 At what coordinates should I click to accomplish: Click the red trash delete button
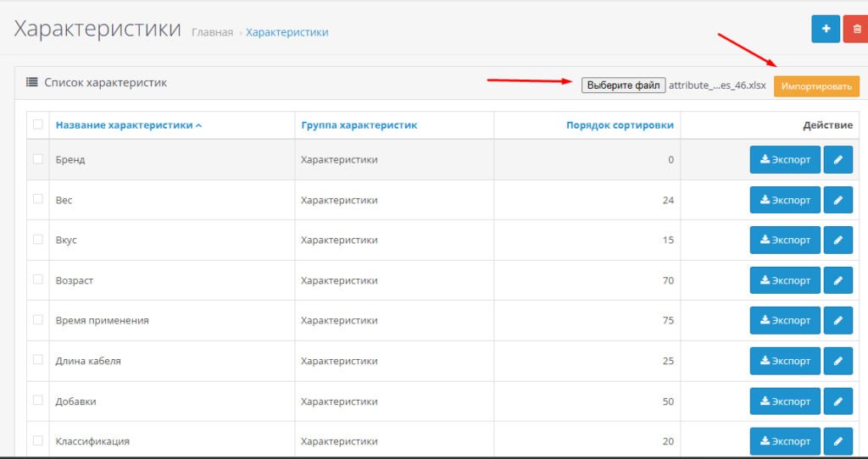[x=855, y=29]
